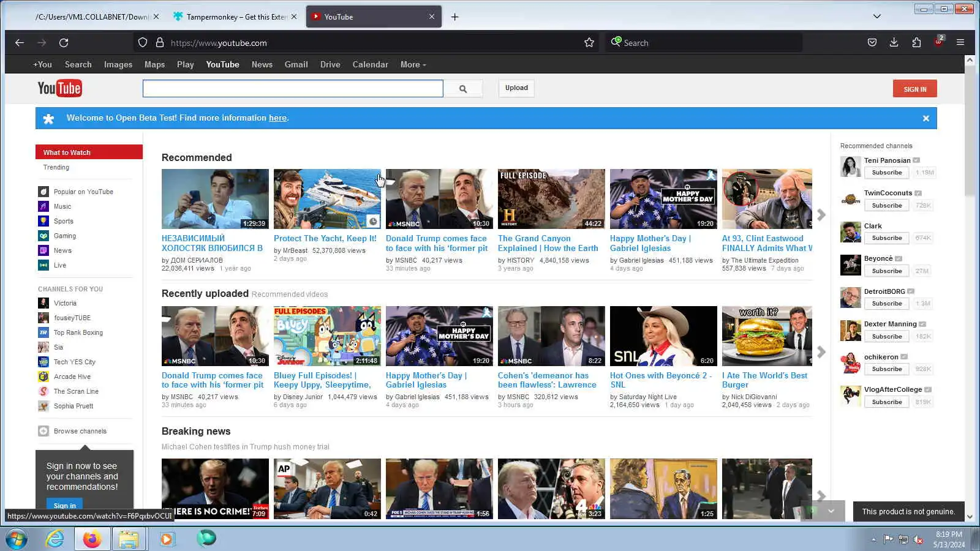Open the Live sidebar icon
The image size is (980, 551).
[x=43, y=265]
